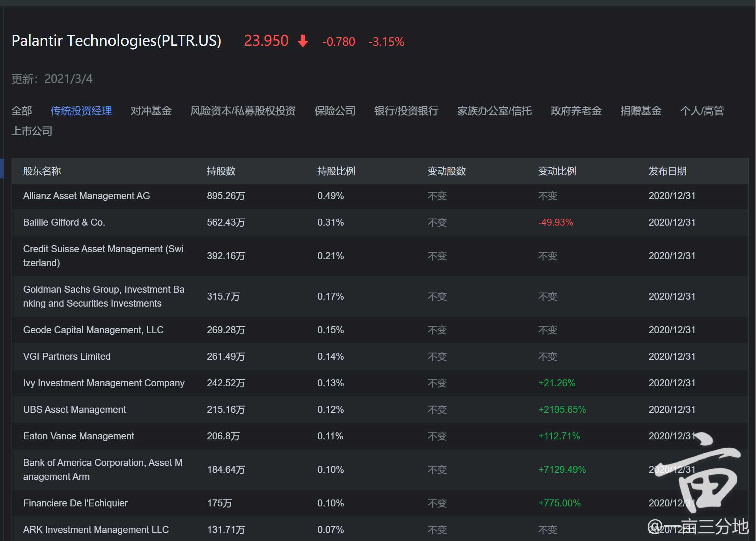Click the percent change -3.15%
The image size is (756, 541).
(386, 42)
